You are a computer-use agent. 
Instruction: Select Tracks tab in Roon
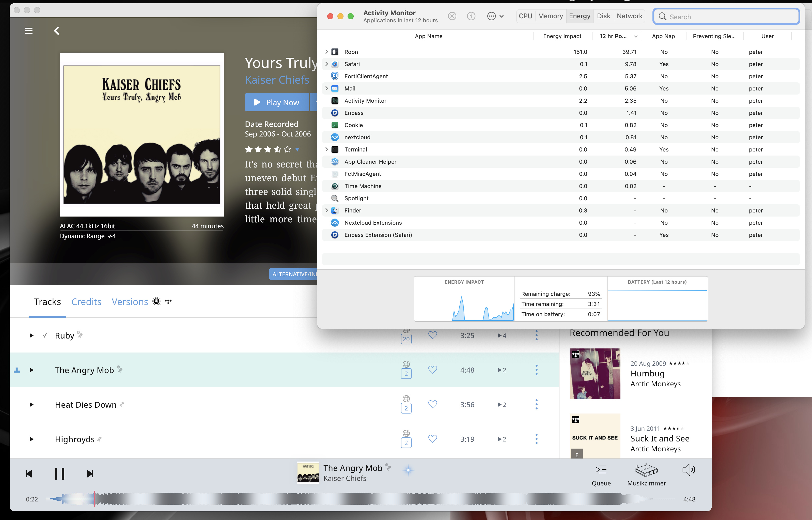[x=47, y=301]
